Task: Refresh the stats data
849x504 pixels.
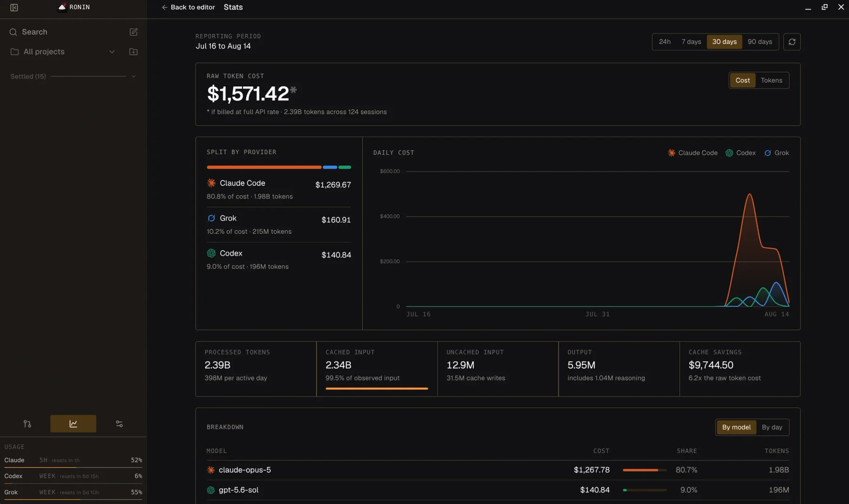Action: coord(792,42)
